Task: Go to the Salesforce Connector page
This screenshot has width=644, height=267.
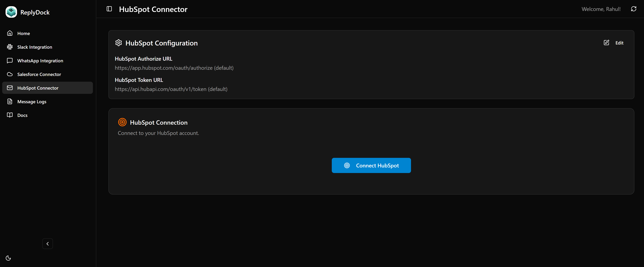Action: click(x=39, y=74)
